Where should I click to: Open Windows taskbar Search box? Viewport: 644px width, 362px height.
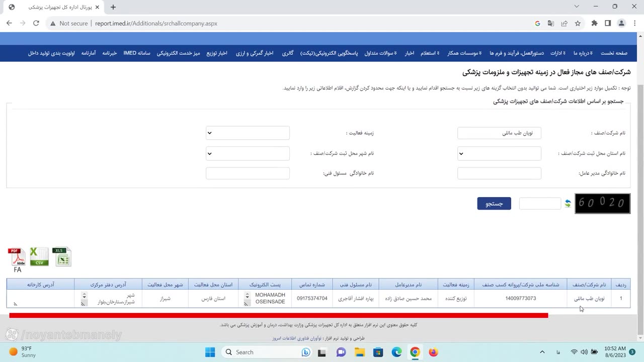tap(266, 352)
